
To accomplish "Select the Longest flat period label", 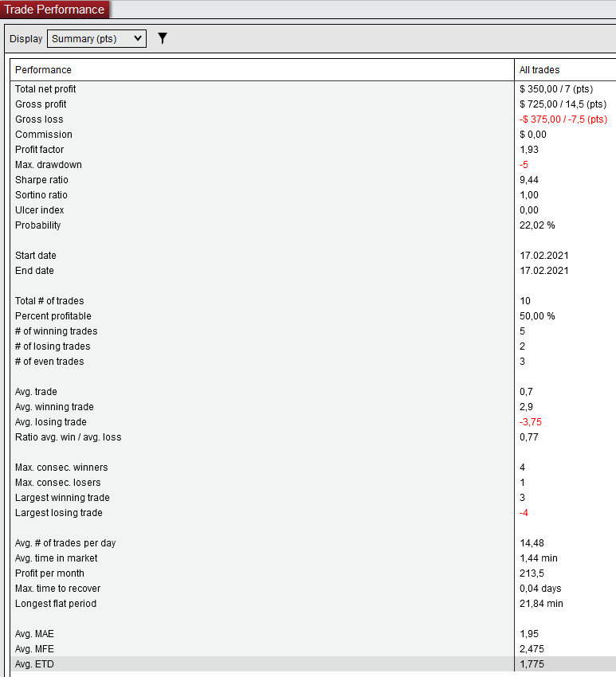I will [56, 603].
